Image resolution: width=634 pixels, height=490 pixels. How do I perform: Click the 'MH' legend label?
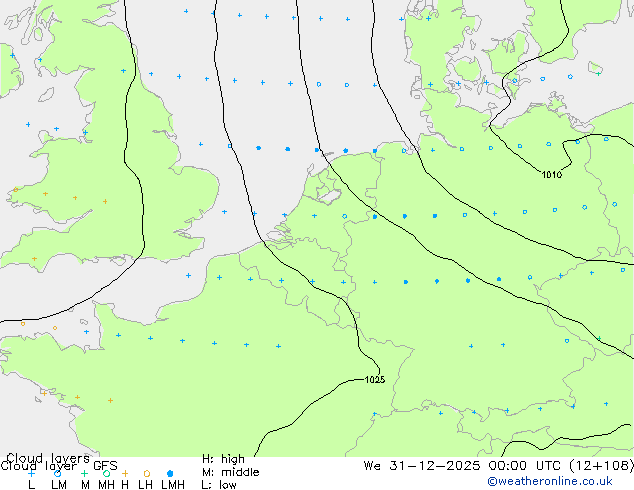click(x=106, y=485)
